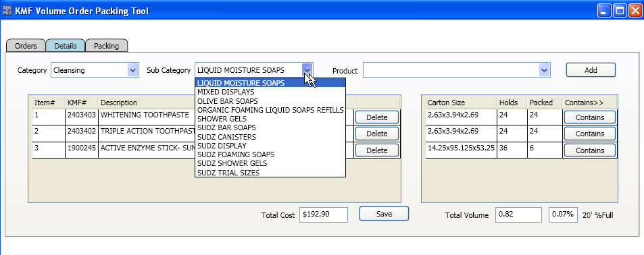Click the 14.25x95.125x53.25 carton size cell
The width and height of the screenshot is (644, 255).
[x=462, y=150]
